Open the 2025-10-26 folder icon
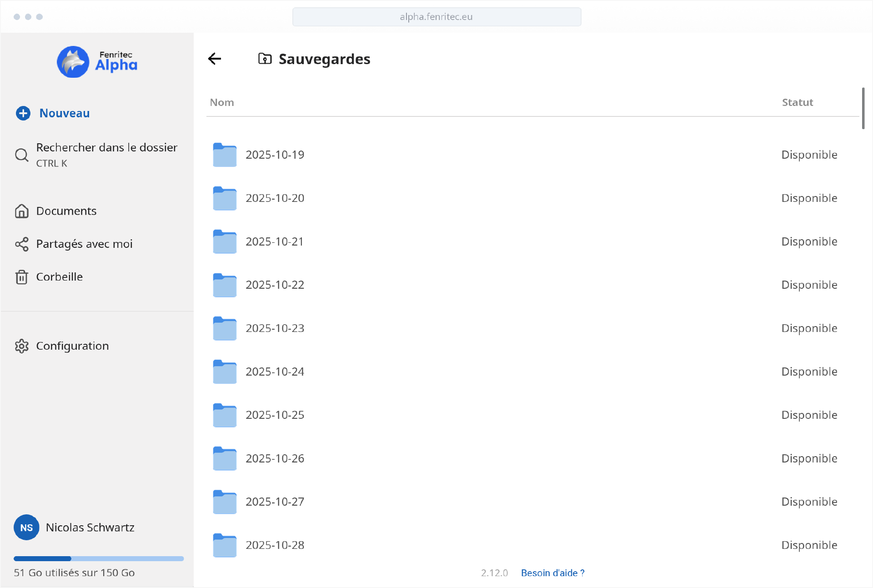Viewport: 873px width, 588px height. 225,458
